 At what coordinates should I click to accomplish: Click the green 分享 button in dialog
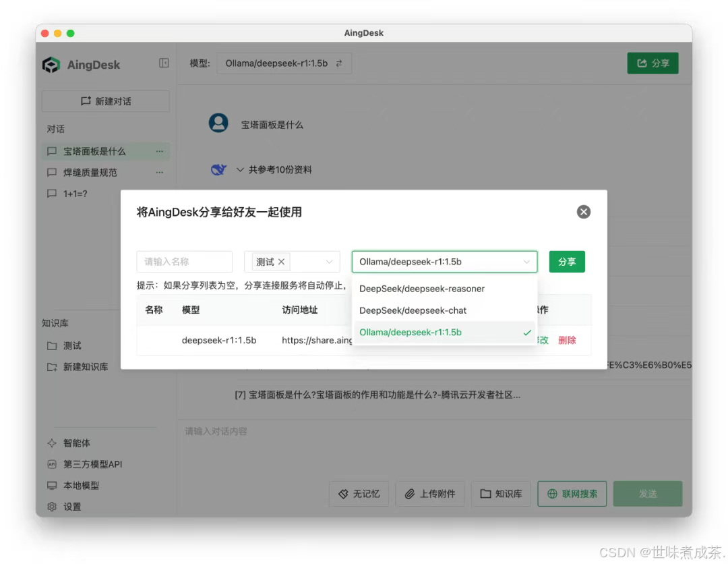567,262
